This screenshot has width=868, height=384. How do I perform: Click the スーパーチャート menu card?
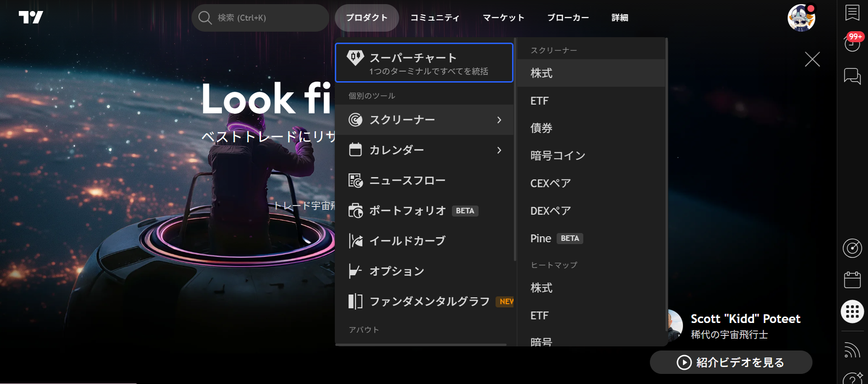tap(423, 63)
